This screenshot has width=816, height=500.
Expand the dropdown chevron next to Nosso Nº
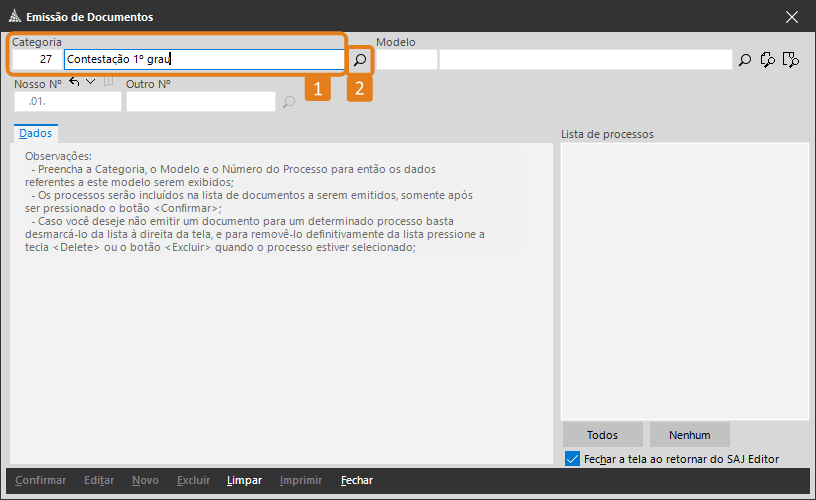(x=91, y=82)
